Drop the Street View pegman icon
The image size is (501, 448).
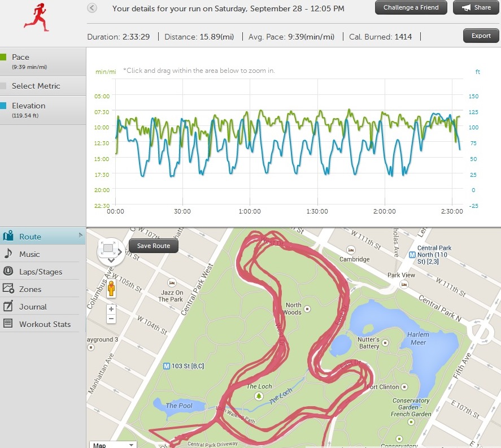tap(111, 288)
